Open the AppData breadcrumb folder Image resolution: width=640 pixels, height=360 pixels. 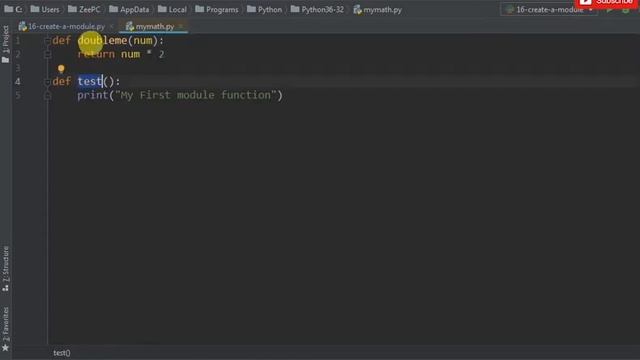[129, 9]
